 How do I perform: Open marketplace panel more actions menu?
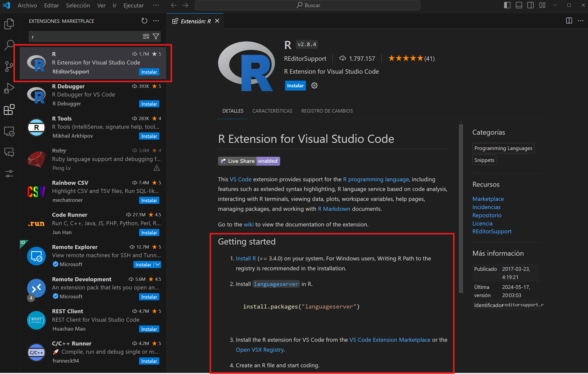156,21
